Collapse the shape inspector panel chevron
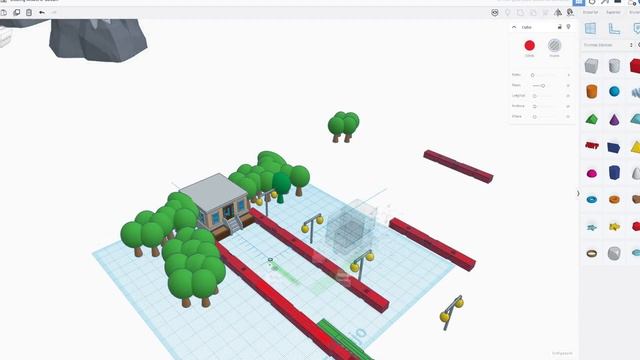Image resolution: width=640 pixels, height=360 pixels. click(x=514, y=27)
